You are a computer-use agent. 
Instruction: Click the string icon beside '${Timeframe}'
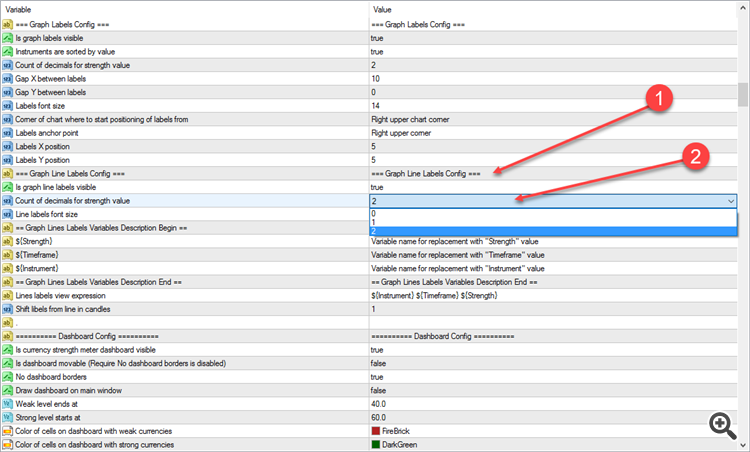(x=7, y=255)
